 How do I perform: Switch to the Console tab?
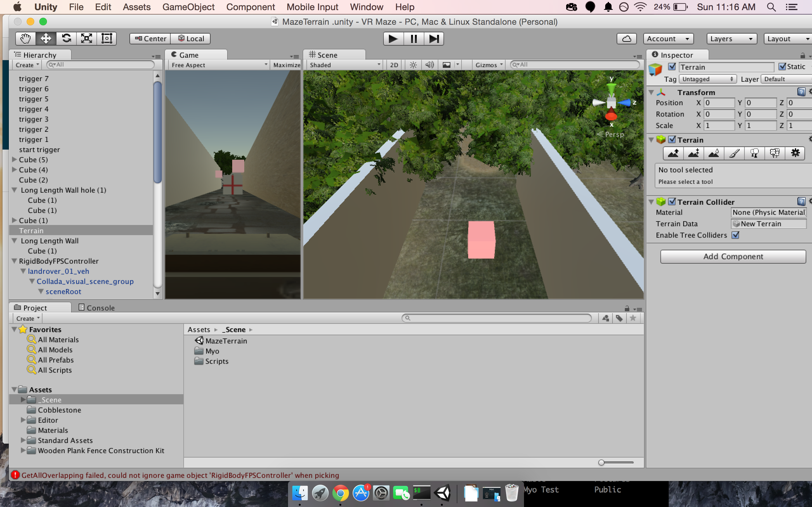pyautogui.click(x=97, y=307)
